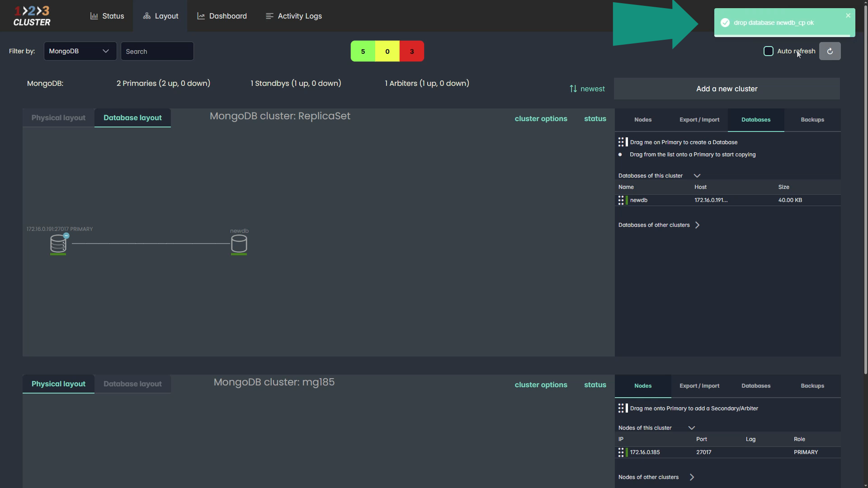Viewport: 868px width, 488px height.
Task: Change sort order with newest link
Action: 592,89
